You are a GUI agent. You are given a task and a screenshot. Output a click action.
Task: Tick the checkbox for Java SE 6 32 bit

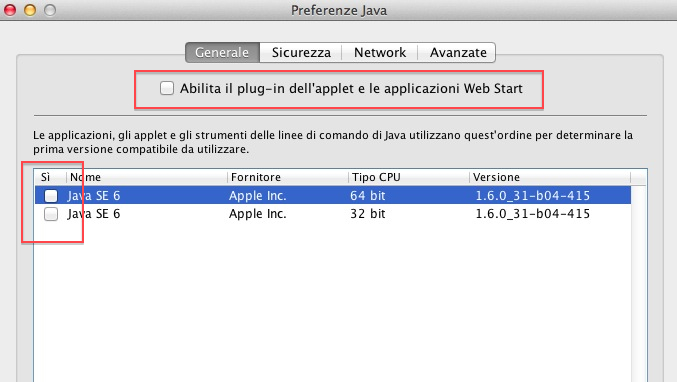coord(51,214)
